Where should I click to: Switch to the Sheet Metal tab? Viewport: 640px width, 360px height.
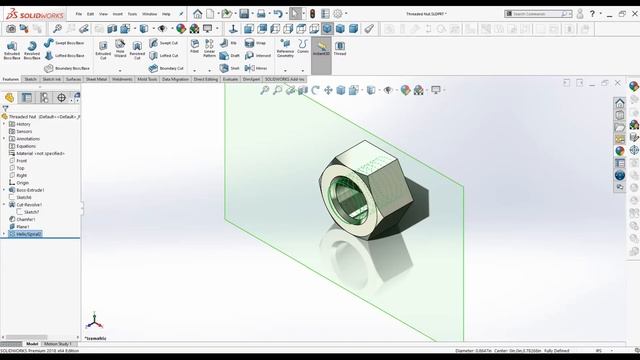[x=96, y=79]
